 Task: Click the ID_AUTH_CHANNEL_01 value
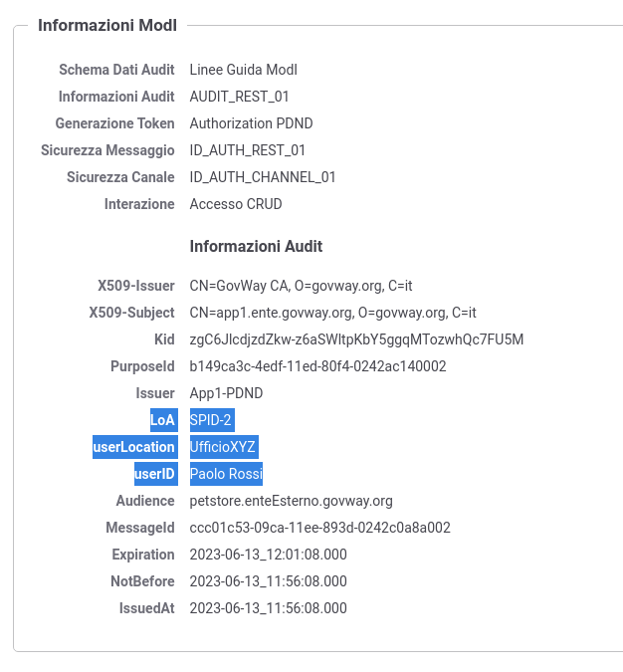click(x=263, y=177)
